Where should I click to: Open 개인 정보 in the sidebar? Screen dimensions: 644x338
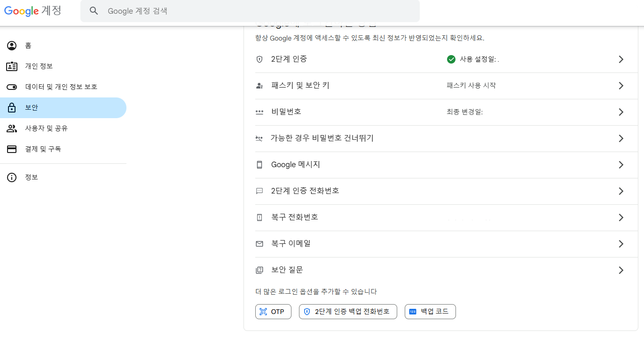63,66
